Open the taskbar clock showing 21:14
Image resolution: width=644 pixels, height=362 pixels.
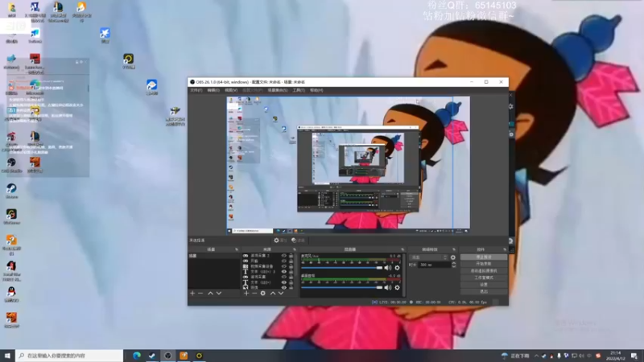coord(616,356)
